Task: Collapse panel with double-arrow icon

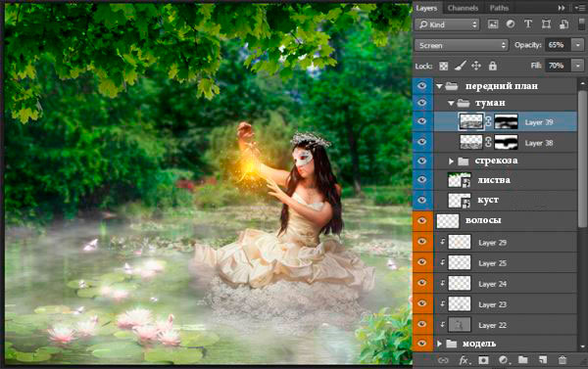Action: [x=562, y=8]
